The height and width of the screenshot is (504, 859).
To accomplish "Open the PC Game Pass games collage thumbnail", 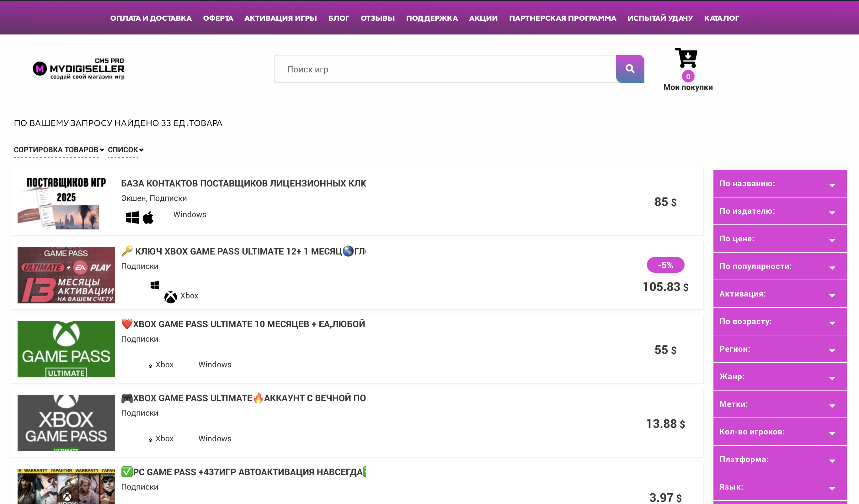I will pos(66,486).
